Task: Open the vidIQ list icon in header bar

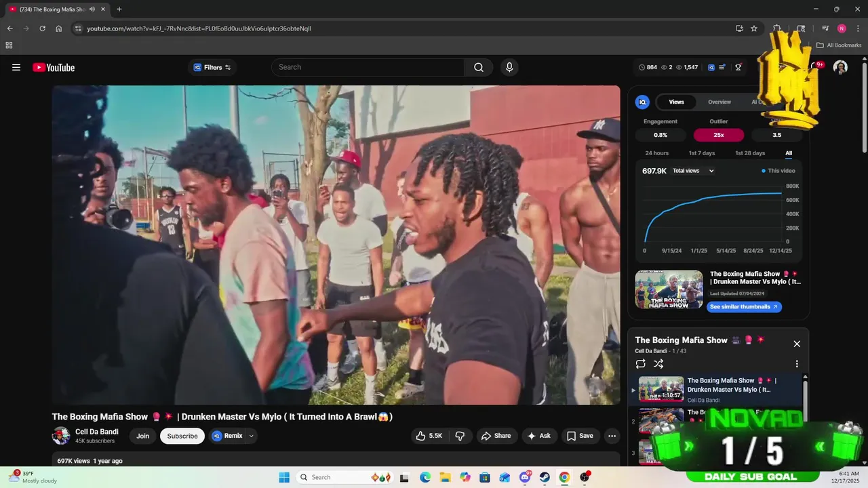Action: pos(722,67)
